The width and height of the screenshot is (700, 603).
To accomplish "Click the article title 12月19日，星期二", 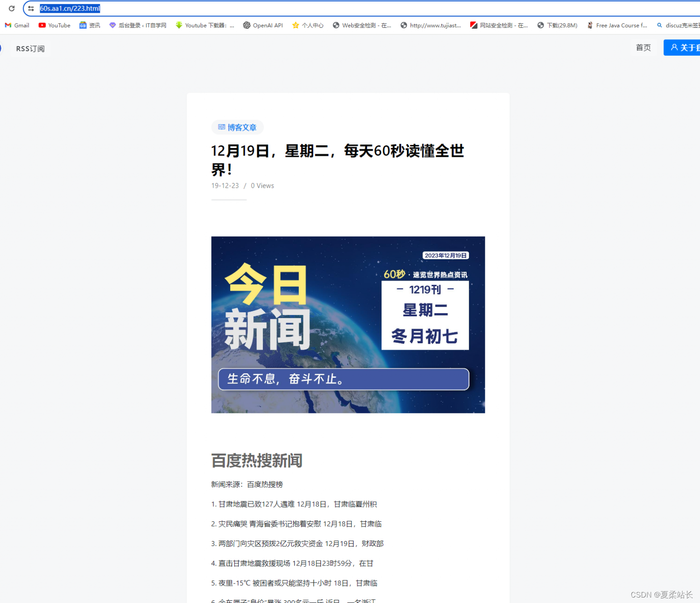I will 337,160.
